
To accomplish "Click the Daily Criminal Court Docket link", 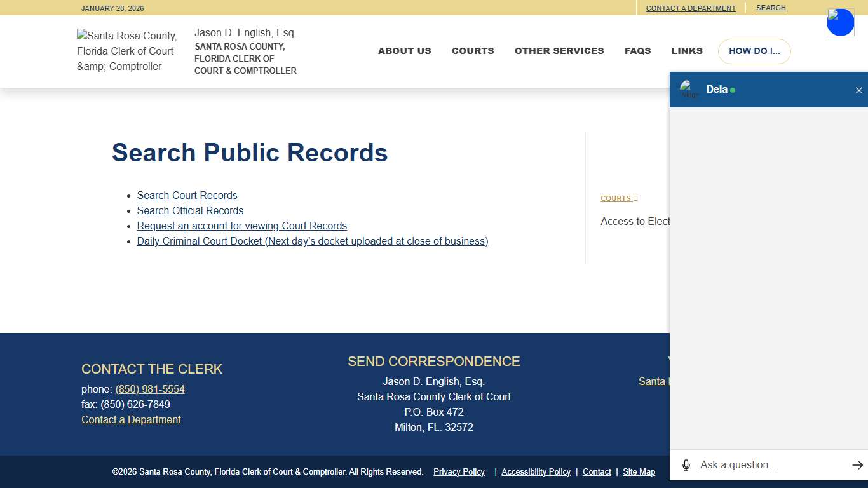I will click(x=313, y=241).
